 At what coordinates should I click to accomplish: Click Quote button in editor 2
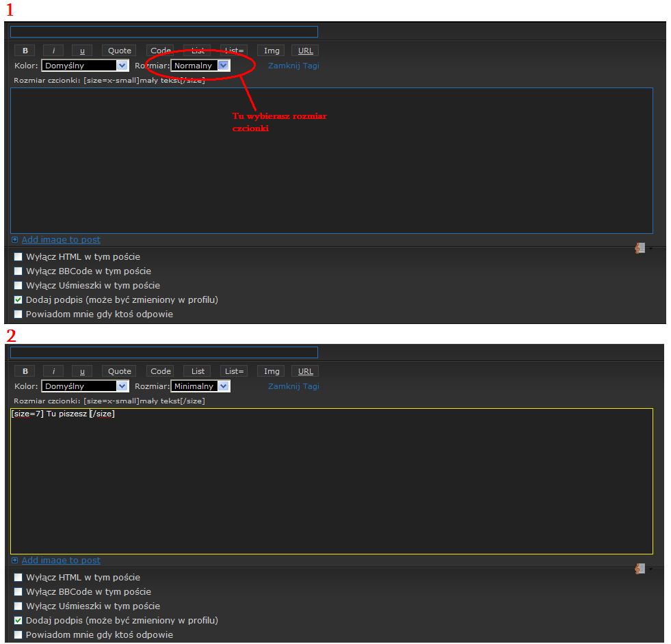[x=120, y=371]
